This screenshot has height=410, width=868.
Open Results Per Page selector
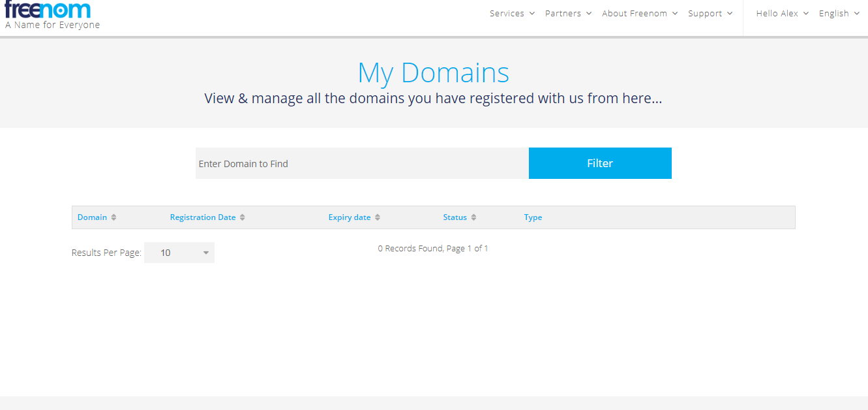point(179,253)
